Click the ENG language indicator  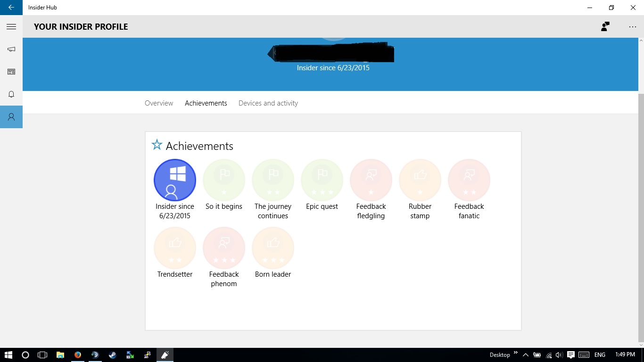pos(600,355)
